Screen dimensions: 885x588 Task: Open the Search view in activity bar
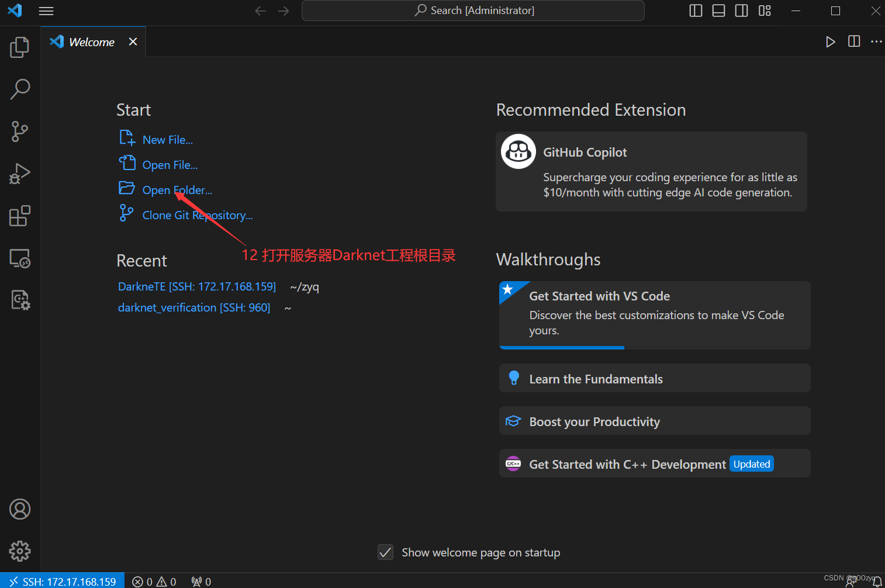pyautogui.click(x=20, y=89)
